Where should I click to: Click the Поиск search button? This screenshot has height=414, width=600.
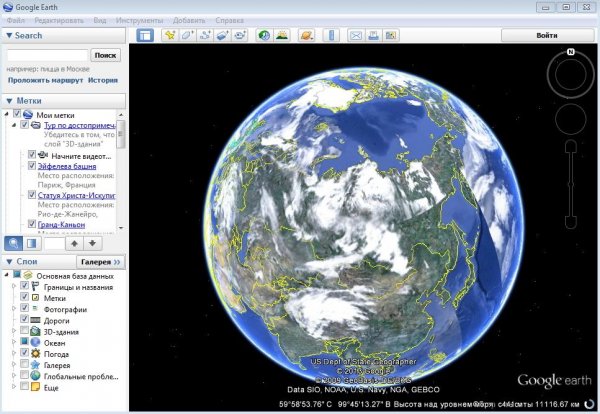click(105, 55)
